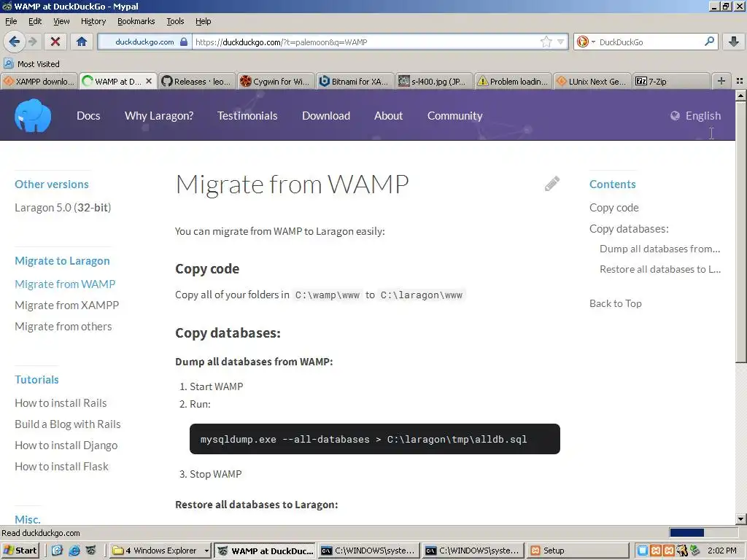Switch to the XAMPP download tab
The width and height of the screenshot is (747, 560).
pyautogui.click(x=39, y=82)
